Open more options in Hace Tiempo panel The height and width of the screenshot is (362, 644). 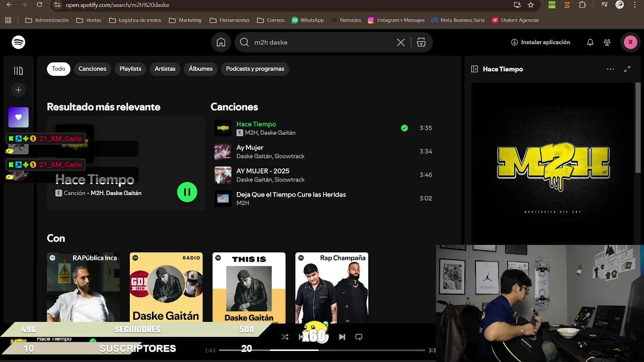(x=610, y=69)
